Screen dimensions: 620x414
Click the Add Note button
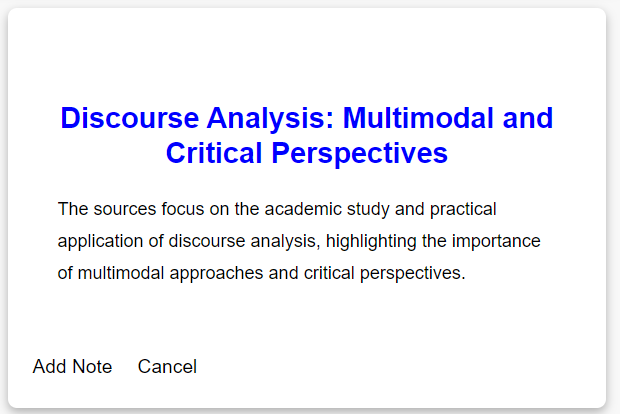(x=72, y=366)
